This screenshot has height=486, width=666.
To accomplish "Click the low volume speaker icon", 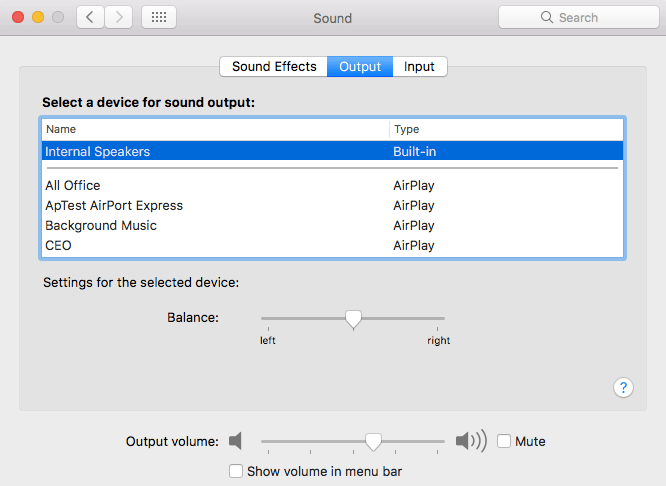I will pos(236,441).
